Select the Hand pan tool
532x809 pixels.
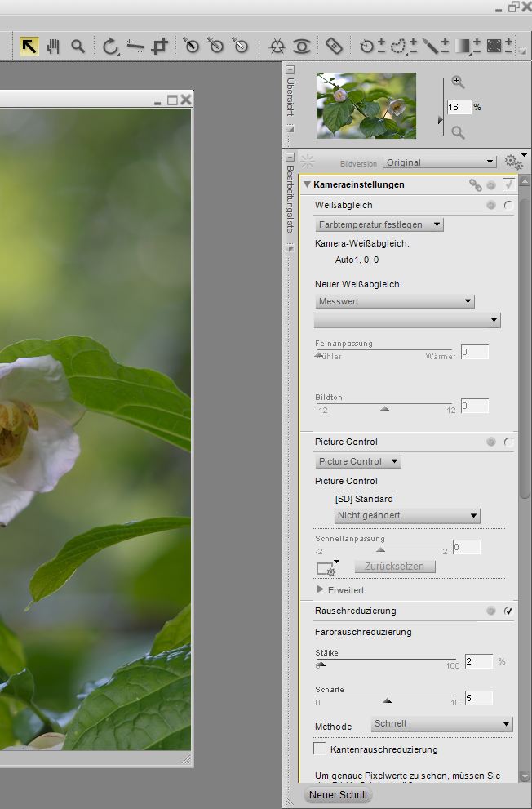pos(53,46)
